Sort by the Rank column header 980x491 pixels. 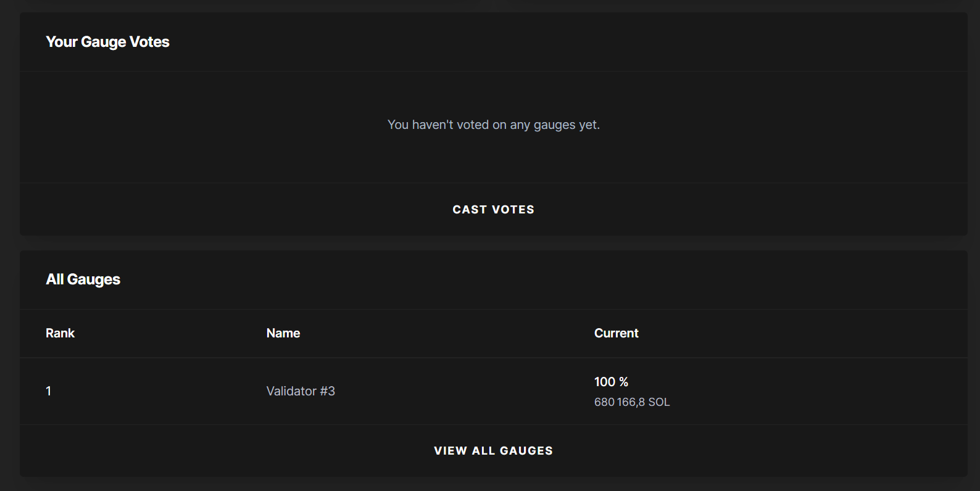(60, 333)
